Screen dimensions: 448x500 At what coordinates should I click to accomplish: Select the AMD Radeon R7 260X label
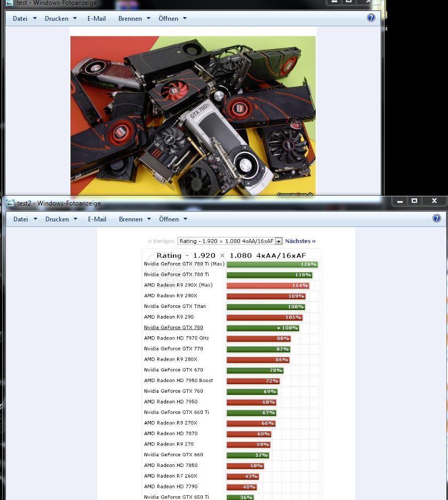coord(171,476)
